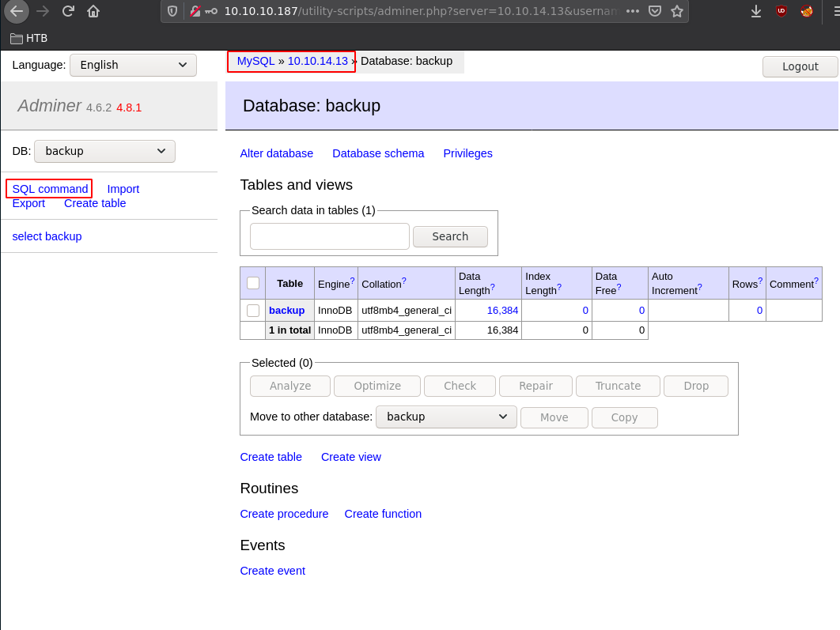Screen dimensions: 840x630
Task: Click the 16,384 data length link
Action: click(502, 311)
